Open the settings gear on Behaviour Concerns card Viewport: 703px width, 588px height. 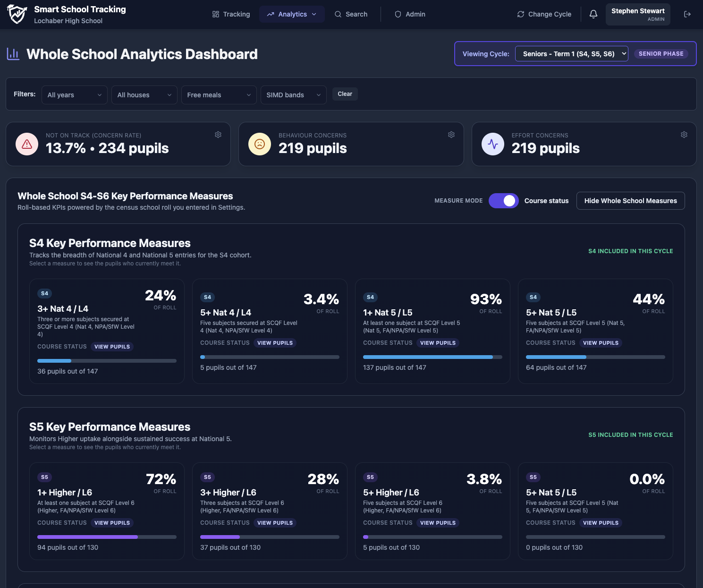[x=451, y=135]
